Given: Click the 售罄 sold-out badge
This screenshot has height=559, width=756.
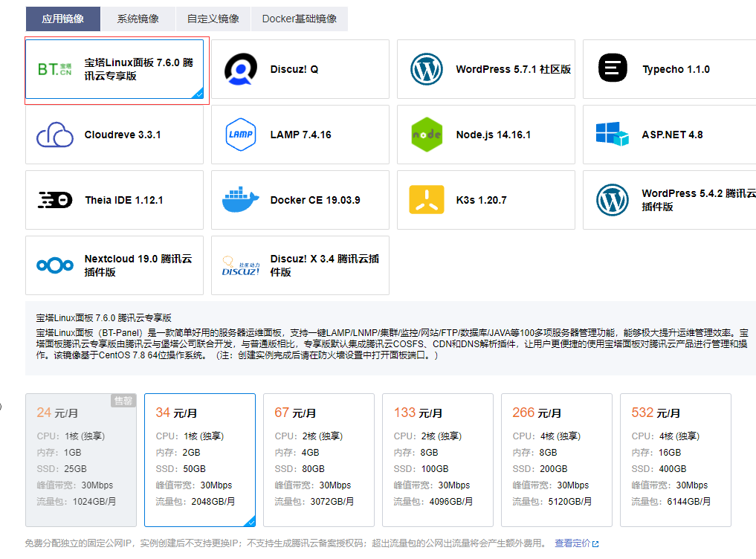Looking at the screenshot, I should (x=123, y=401).
